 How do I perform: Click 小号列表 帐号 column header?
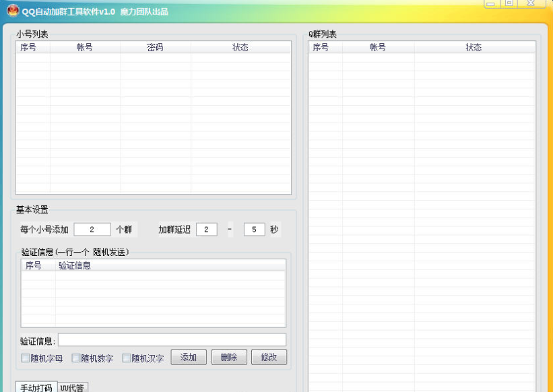85,47
